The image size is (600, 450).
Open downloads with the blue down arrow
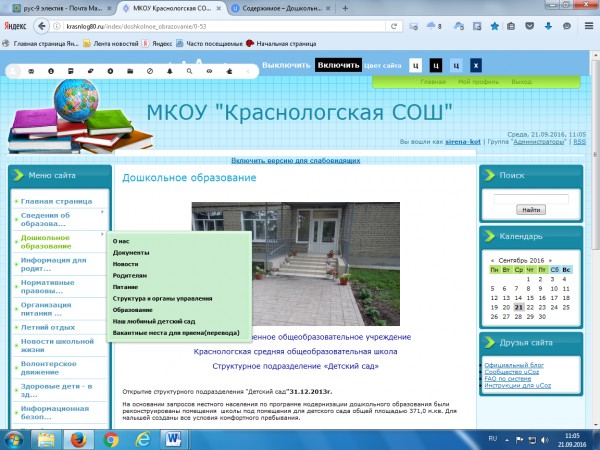548,26
